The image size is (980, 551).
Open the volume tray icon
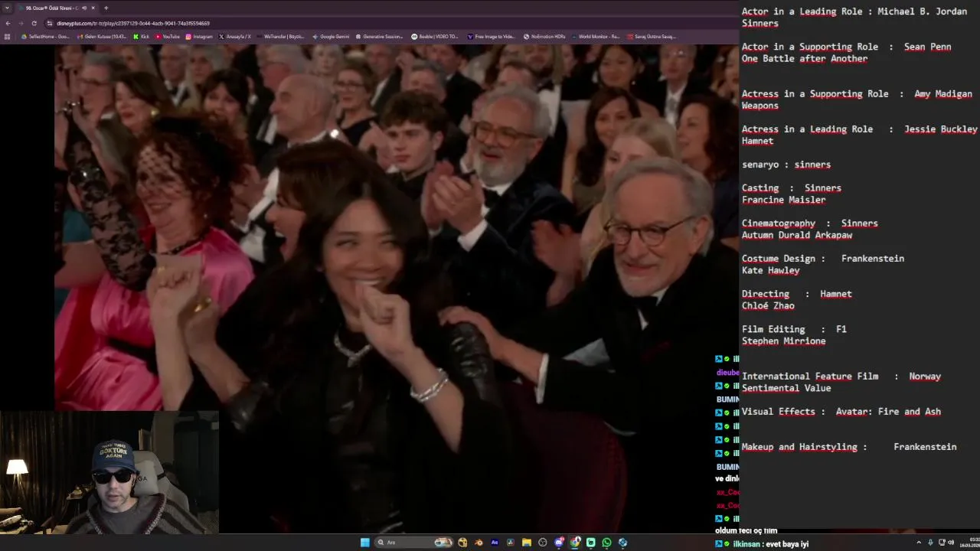pos(950,543)
